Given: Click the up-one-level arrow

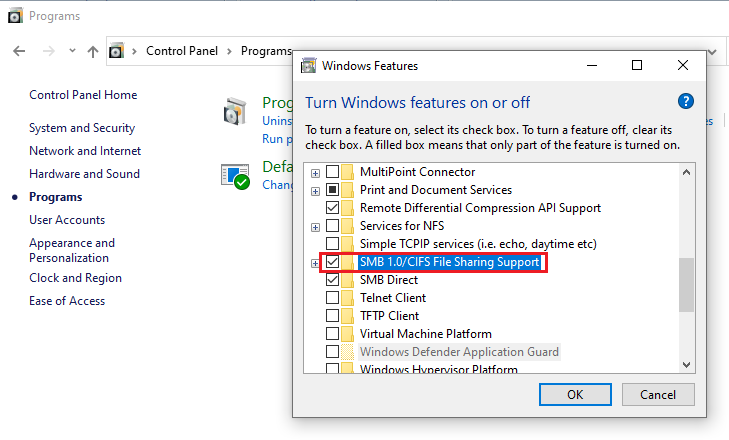Looking at the screenshot, I should pos(93,50).
